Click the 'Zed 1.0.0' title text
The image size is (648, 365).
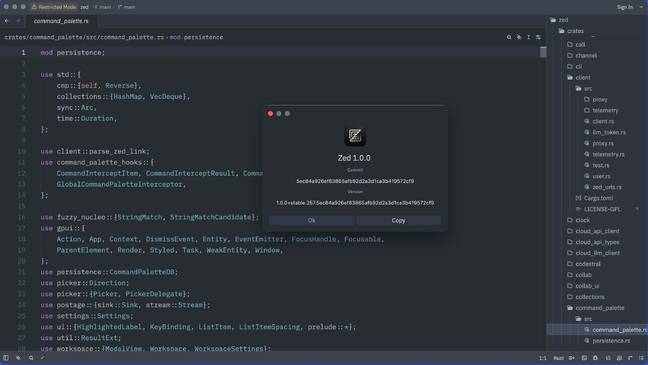coord(354,158)
